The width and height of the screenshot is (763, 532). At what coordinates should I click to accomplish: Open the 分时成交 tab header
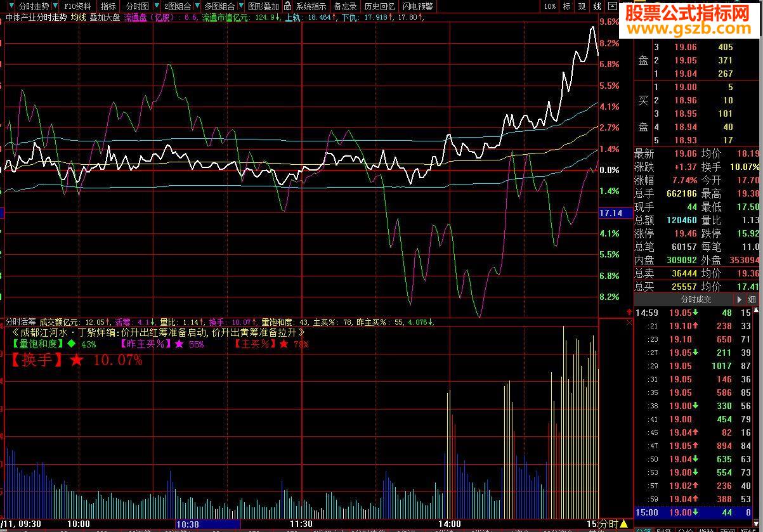tap(696, 299)
